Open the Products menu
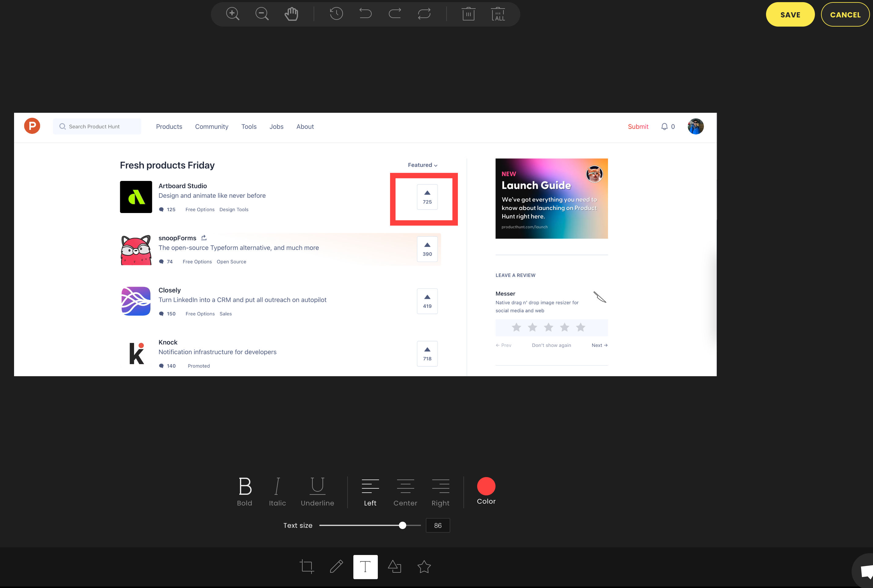873x588 pixels. click(169, 127)
